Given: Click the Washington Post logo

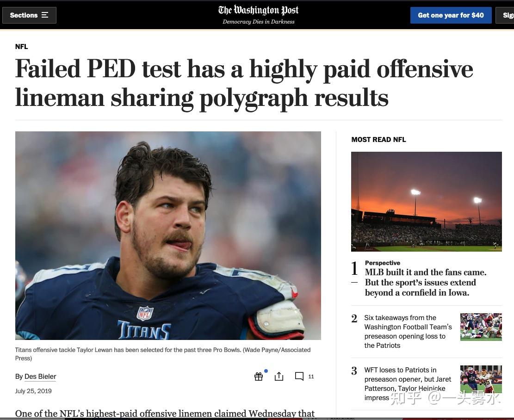Looking at the screenshot, I should pos(258,11).
